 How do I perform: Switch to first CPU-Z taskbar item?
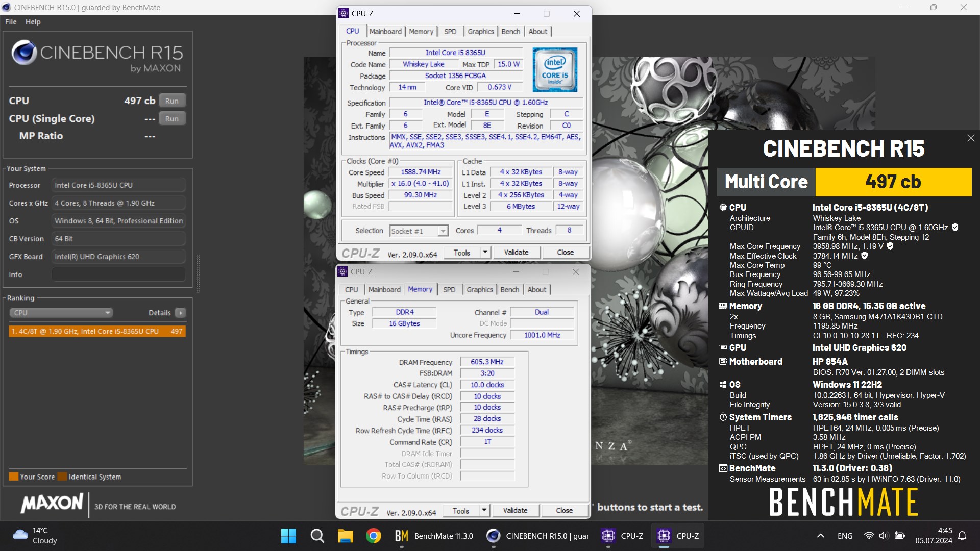[x=622, y=536]
